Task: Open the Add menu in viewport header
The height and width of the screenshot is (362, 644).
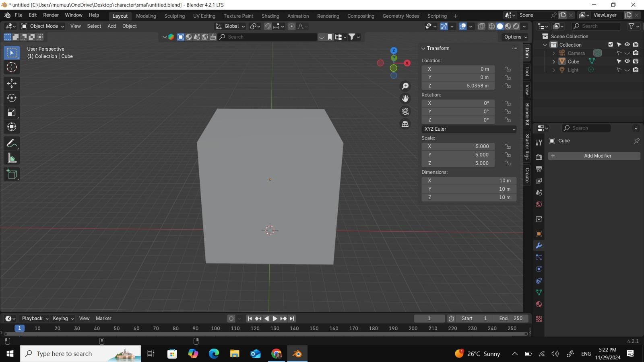Action: pos(112,26)
